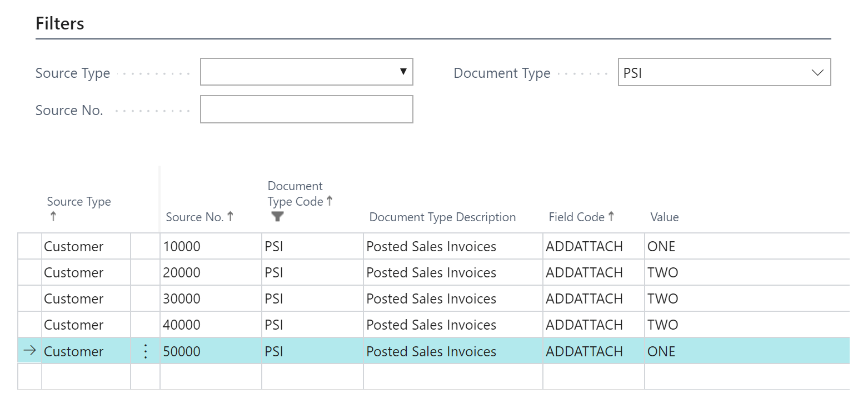Click the Filters section heading
Image resolution: width=868 pixels, height=403 pixels.
point(60,23)
